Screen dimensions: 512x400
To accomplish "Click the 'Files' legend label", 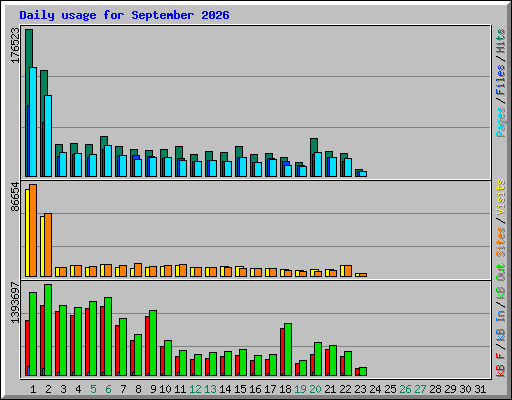I will pyautogui.click(x=501, y=80).
